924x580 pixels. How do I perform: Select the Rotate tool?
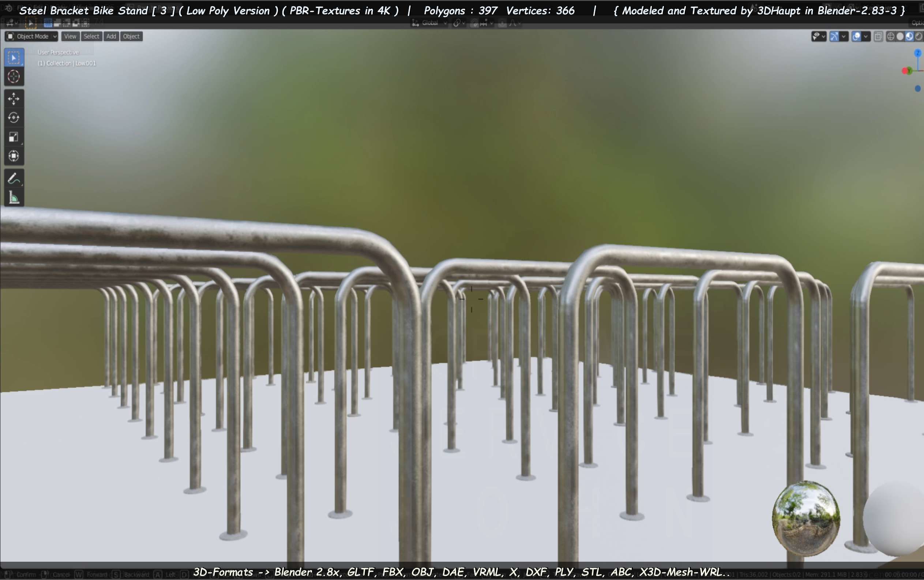coord(14,118)
